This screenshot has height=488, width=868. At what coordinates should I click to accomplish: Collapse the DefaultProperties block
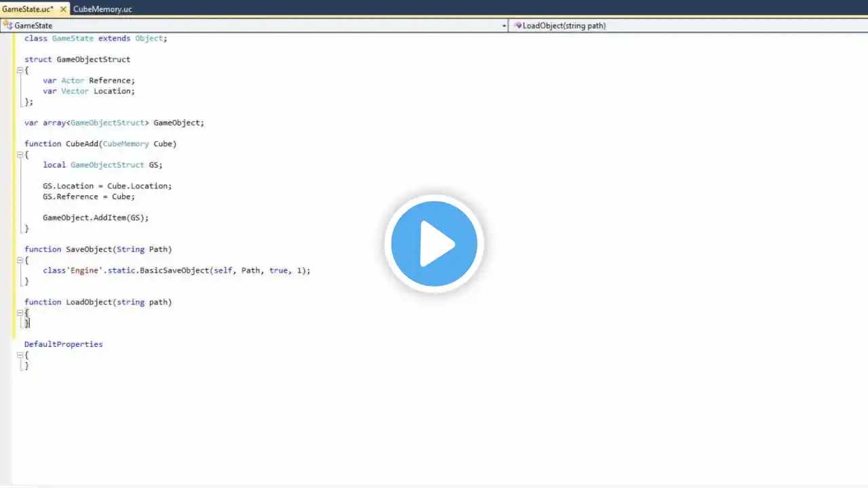[20, 354]
